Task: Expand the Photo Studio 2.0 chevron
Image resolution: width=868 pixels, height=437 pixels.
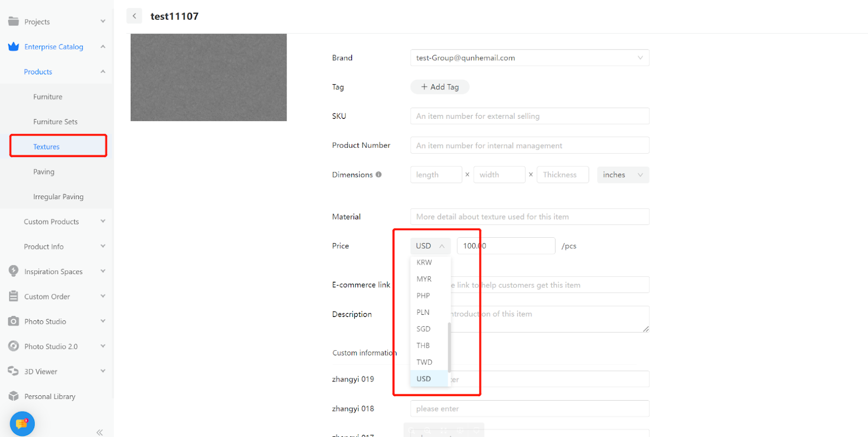Action: [103, 346]
